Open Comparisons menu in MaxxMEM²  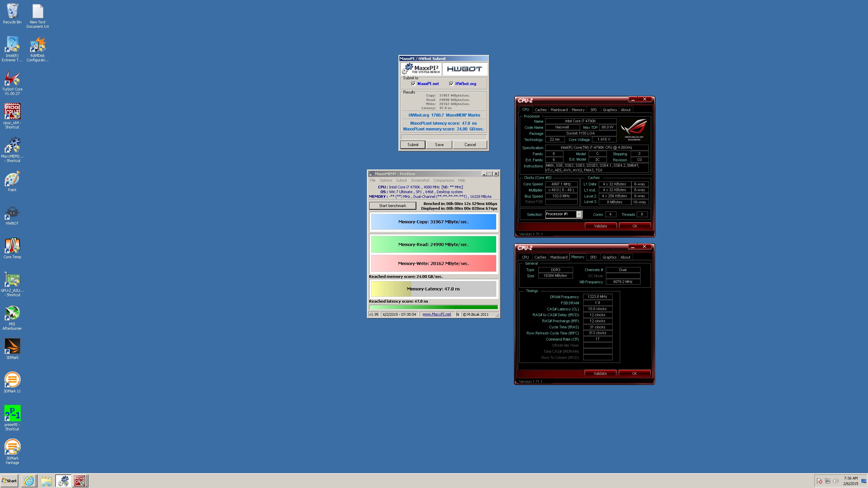click(443, 180)
